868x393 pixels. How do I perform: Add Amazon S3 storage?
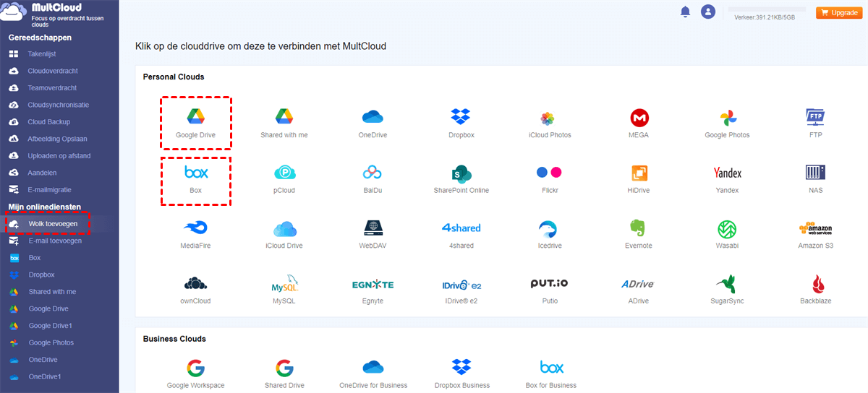pos(815,234)
